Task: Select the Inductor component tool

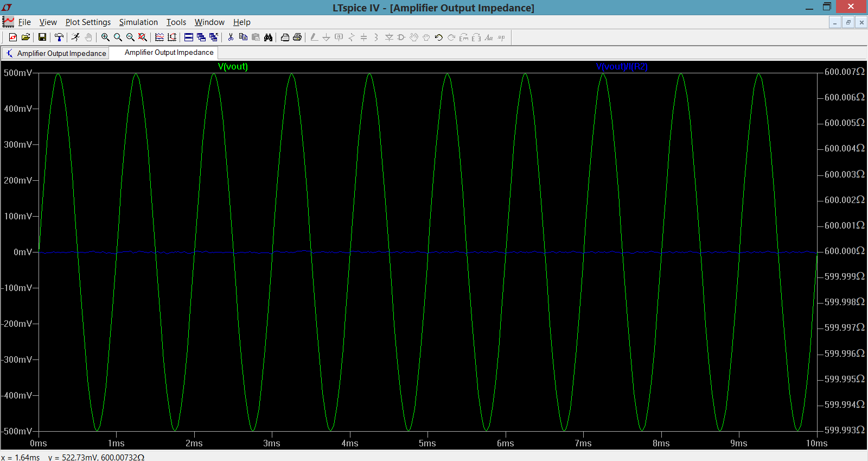Action: (376, 37)
